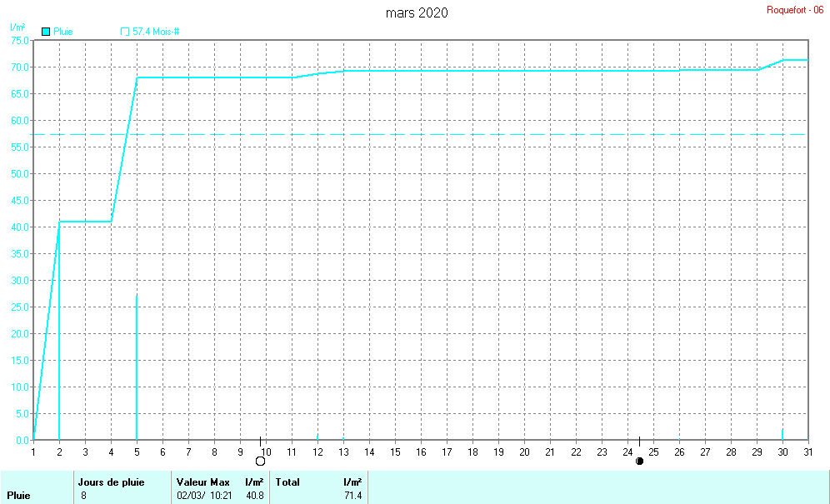The image size is (830, 504).
Task: Click the day 31 x-axis label
Action: (x=807, y=452)
